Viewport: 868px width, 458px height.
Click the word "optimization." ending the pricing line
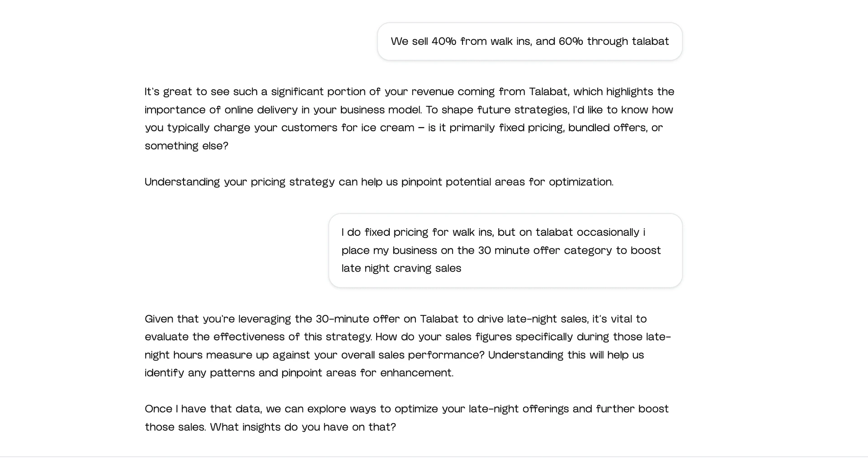click(x=581, y=182)
